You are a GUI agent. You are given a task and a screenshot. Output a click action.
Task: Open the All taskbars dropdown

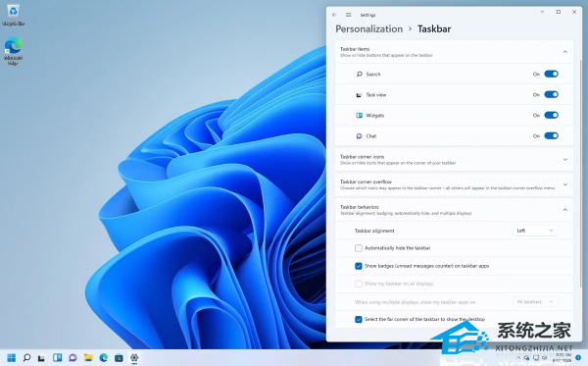535,302
